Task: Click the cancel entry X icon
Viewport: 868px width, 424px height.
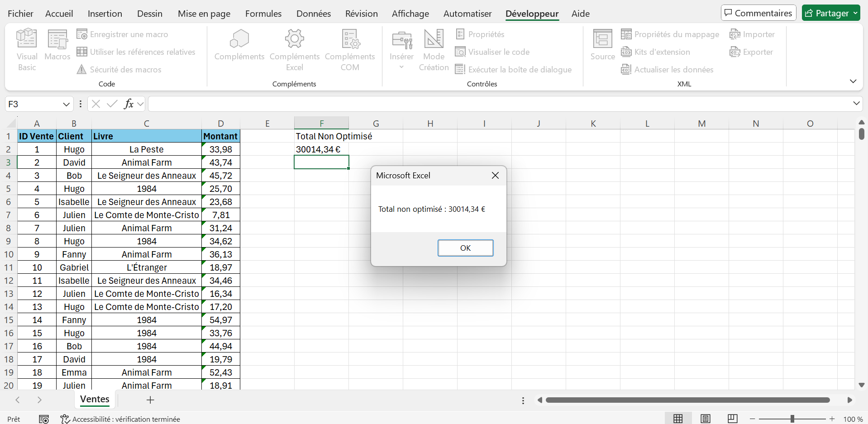Action: click(95, 104)
